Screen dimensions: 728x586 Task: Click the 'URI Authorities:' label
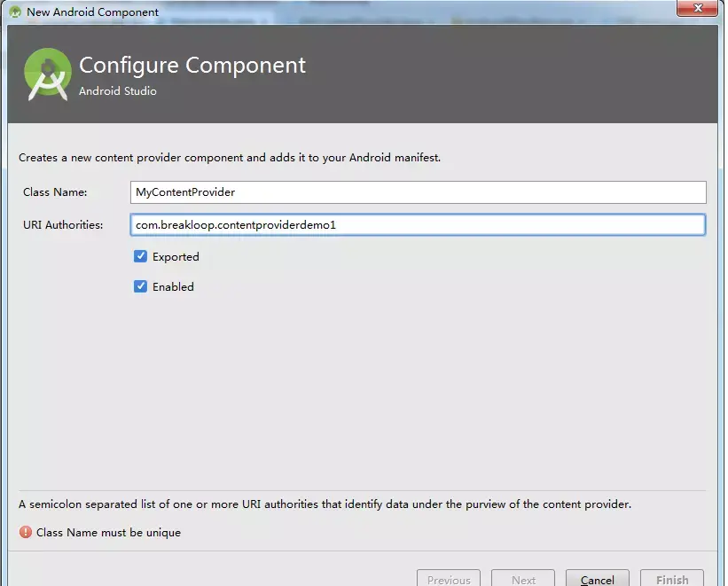63,225
